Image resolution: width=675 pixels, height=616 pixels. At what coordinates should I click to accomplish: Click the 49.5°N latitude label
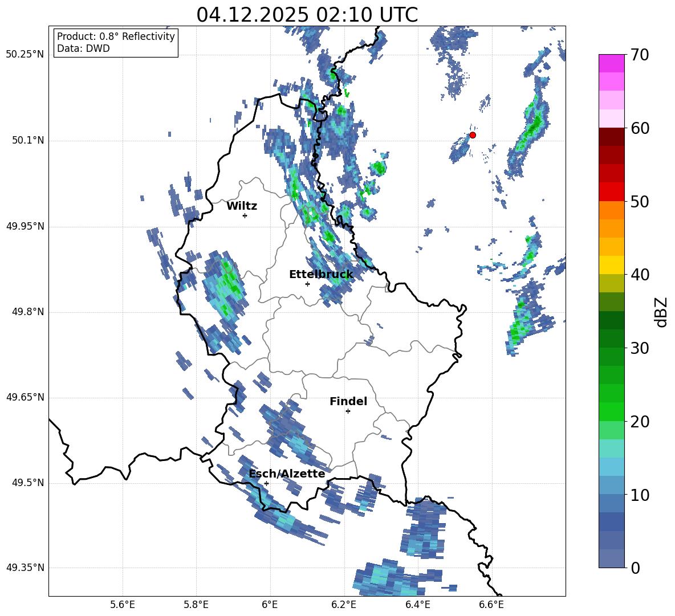[28, 483]
